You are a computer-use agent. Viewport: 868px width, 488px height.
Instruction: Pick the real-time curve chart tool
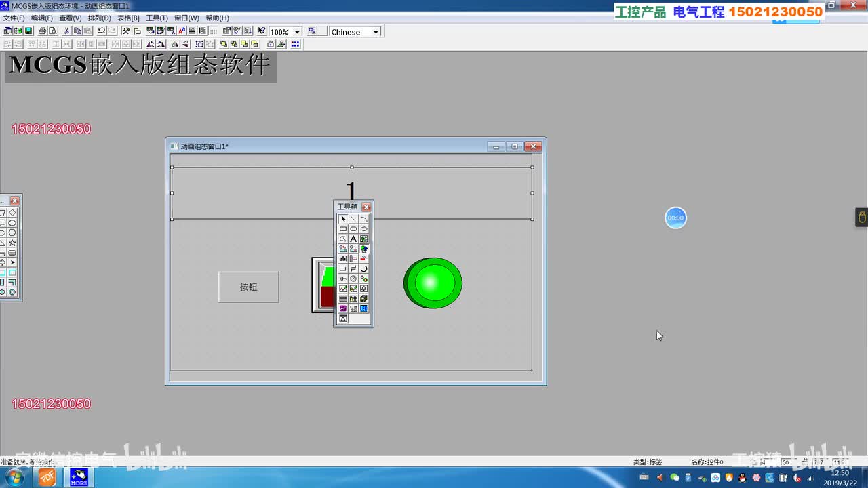[343, 289]
